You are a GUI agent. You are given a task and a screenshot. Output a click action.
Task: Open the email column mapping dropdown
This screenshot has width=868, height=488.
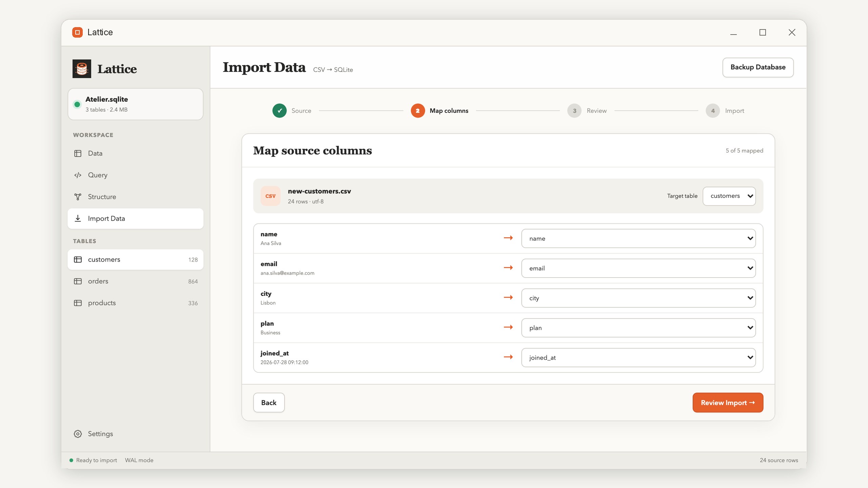tap(638, 268)
